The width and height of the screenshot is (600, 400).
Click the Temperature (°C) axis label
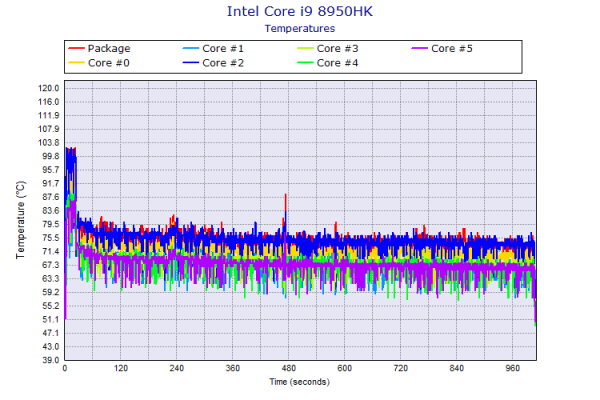point(21,220)
